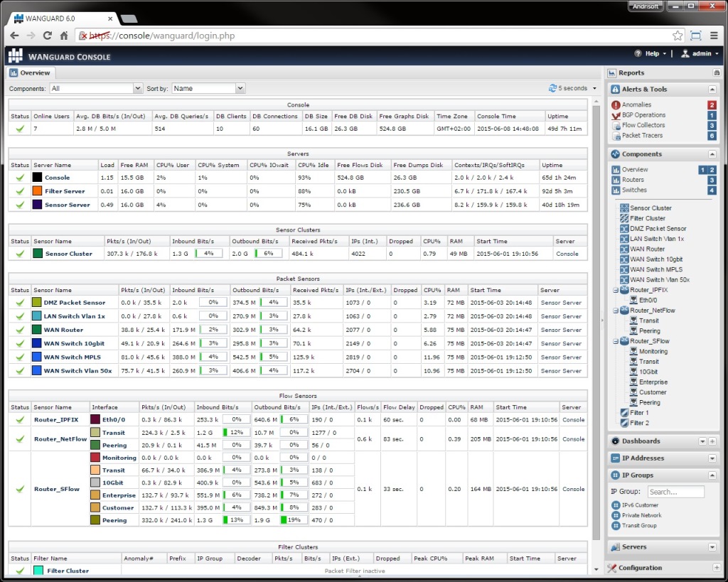Select WAN Switch MPLS tree node
The height and width of the screenshot is (582, 728).
[x=656, y=269]
